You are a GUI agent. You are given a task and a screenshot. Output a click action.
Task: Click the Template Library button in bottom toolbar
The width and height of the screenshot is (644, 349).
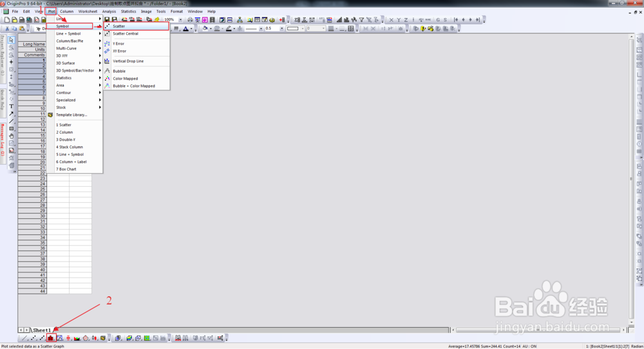point(102,338)
